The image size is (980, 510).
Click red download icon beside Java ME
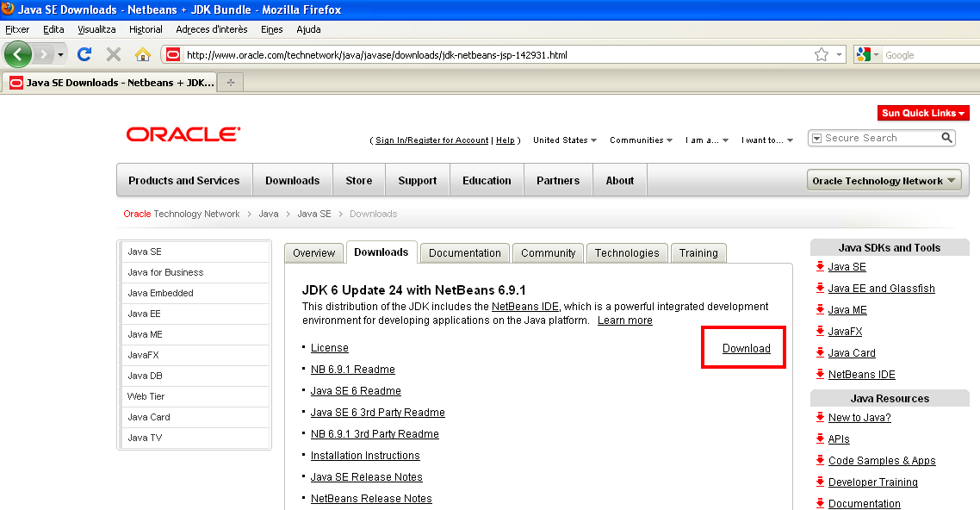[x=820, y=309]
